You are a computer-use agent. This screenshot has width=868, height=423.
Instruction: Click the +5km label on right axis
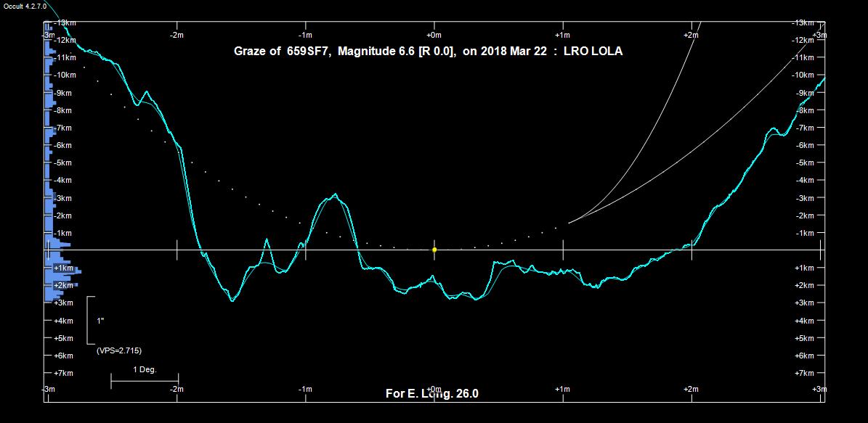(807, 338)
